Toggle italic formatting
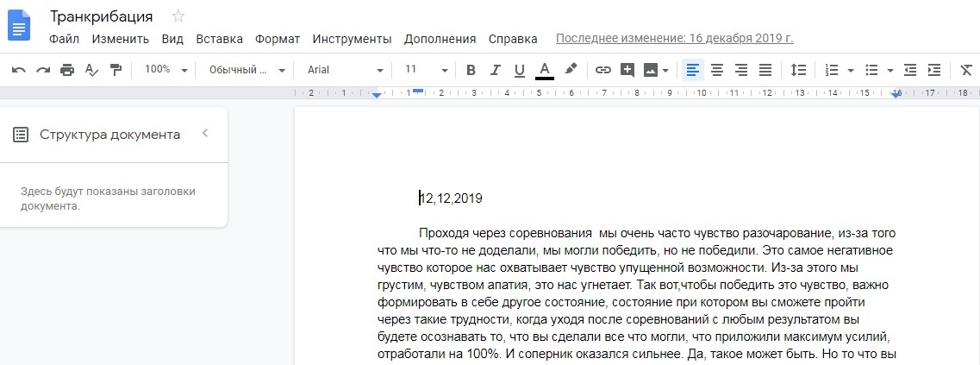The height and width of the screenshot is (365, 980). (495, 70)
